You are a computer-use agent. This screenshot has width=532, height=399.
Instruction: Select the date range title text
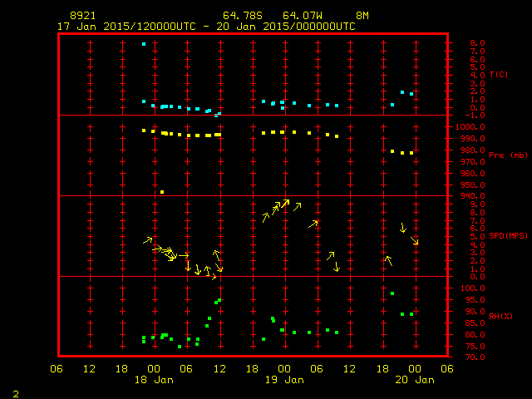click(206, 26)
